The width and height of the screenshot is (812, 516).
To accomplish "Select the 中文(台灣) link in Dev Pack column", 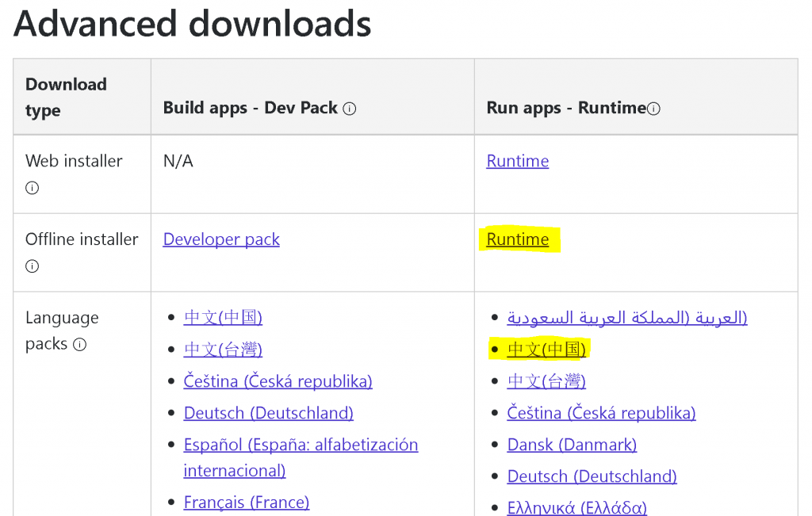I will [222, 349].
